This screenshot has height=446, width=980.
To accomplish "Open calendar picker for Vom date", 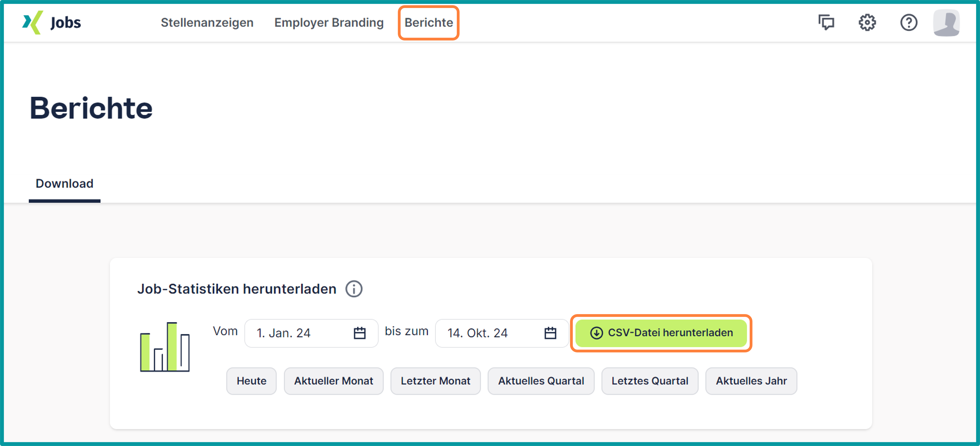I will click(x=359, y=333).
